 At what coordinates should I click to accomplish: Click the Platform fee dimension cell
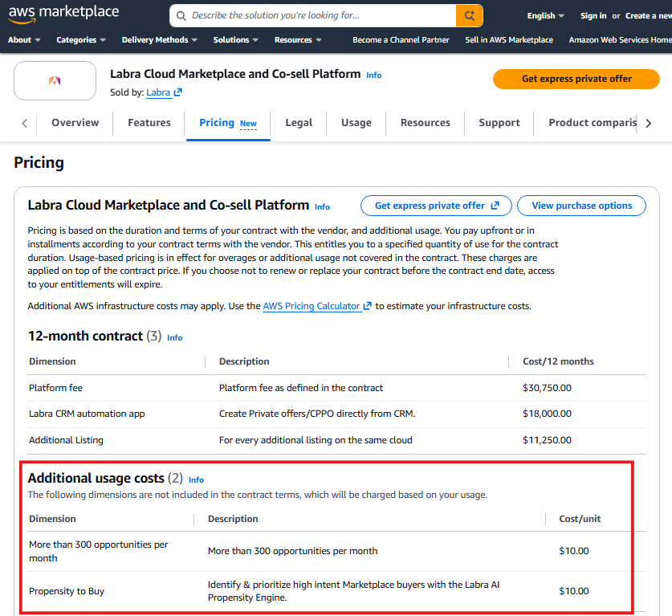(55, 388)
